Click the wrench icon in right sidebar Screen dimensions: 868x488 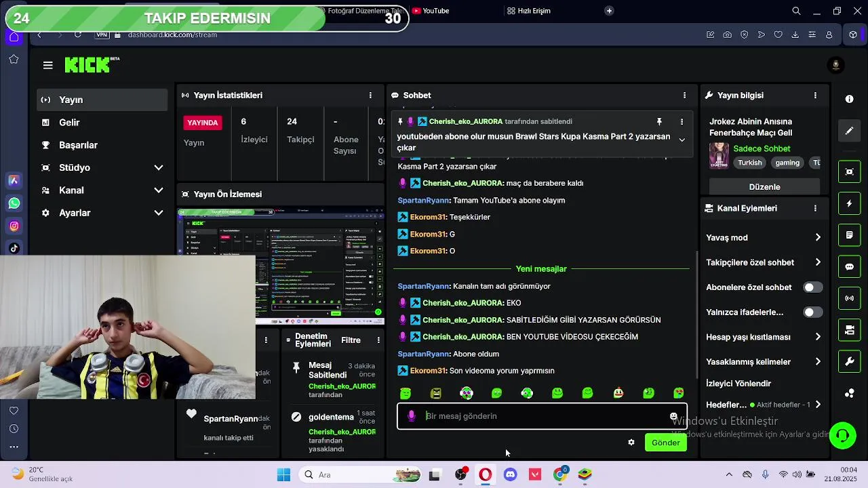point(849,361)
